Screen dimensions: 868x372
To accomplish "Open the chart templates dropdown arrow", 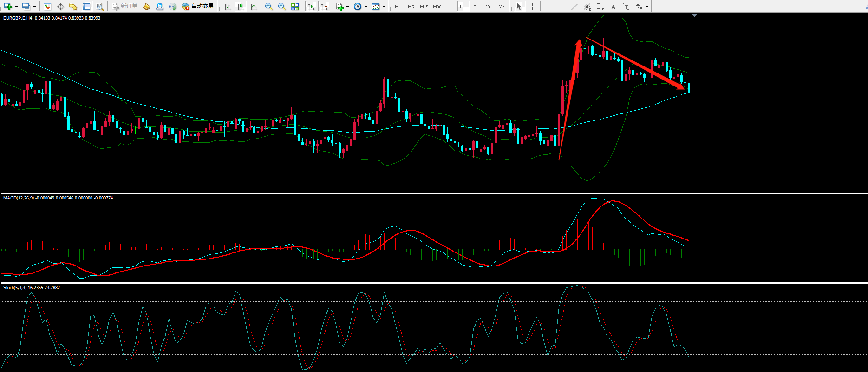I will click(384, 7).
